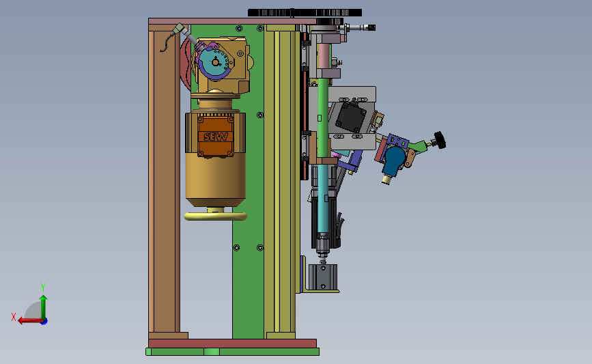The height and width of the screenshot is (364, 592).
Task: Click the black knurled knob on the right
Action: coord(440,140)
